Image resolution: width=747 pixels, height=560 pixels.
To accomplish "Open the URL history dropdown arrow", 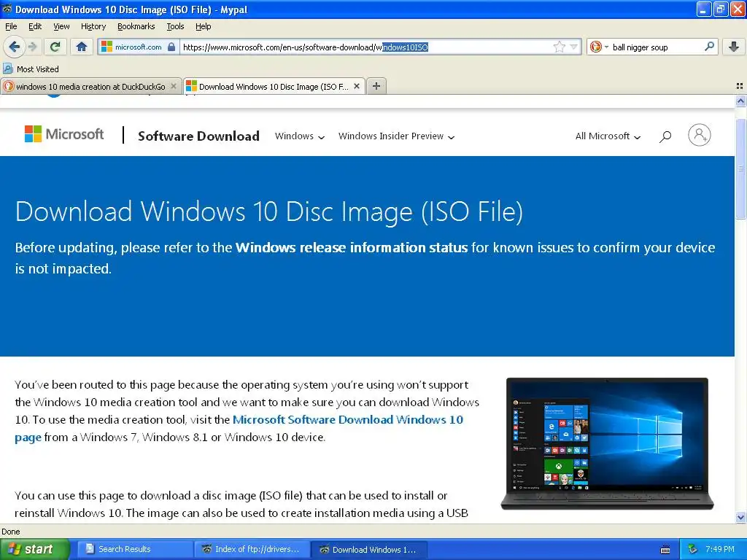I will (573, 47).
